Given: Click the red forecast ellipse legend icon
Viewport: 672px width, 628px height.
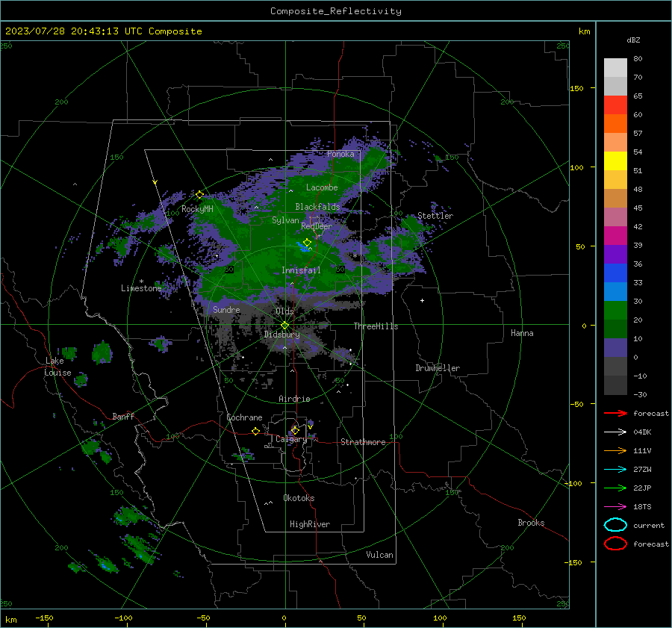Looking at the screenshot, I should (615, 544).
